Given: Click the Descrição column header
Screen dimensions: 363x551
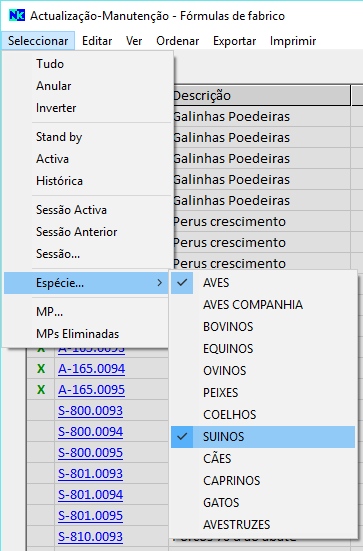Looking at the screenshot, I should pos(261,95).
